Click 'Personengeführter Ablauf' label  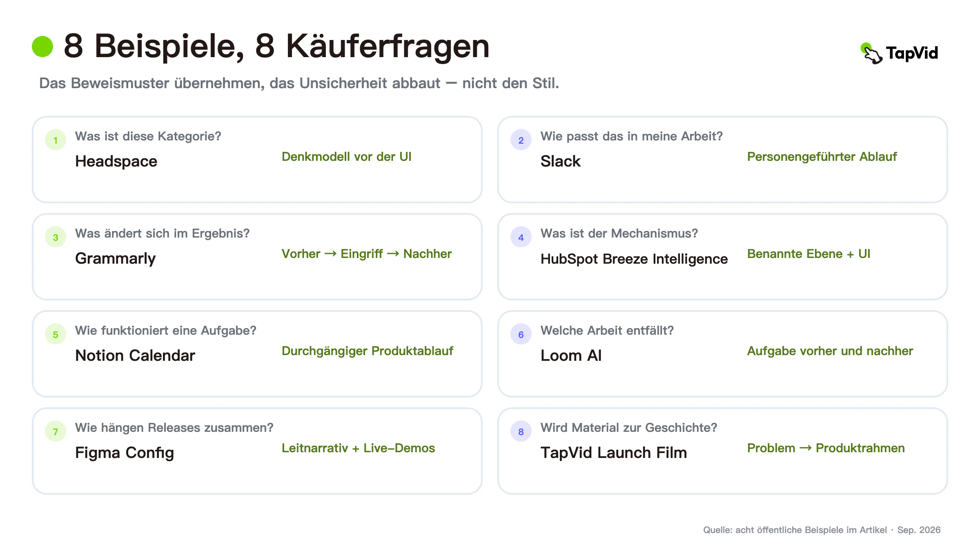pyautogui.click(x=822, y=157)
